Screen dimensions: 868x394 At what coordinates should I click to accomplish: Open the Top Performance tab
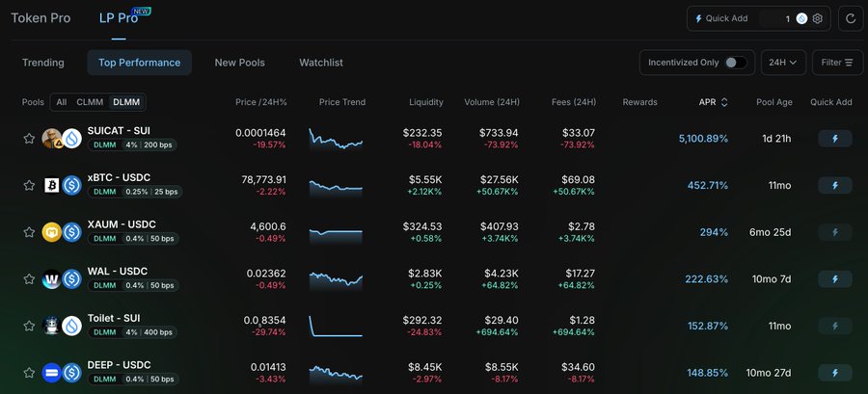[140, 63]
